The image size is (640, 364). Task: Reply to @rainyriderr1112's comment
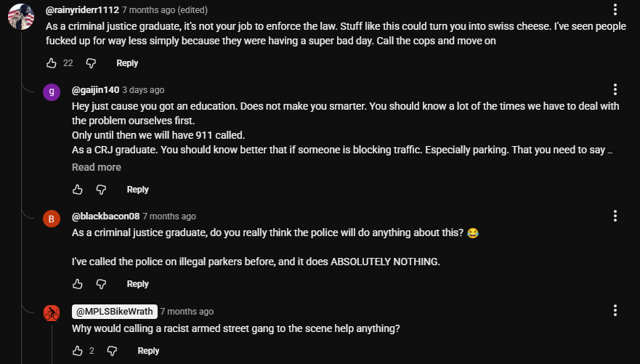(x=127, y=63)
